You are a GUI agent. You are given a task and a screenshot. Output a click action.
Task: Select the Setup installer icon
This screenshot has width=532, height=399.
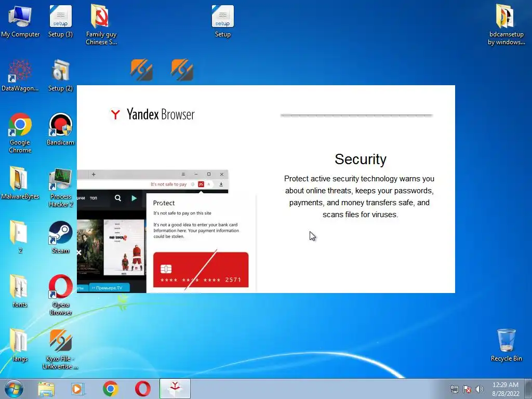tap(222, 21)
